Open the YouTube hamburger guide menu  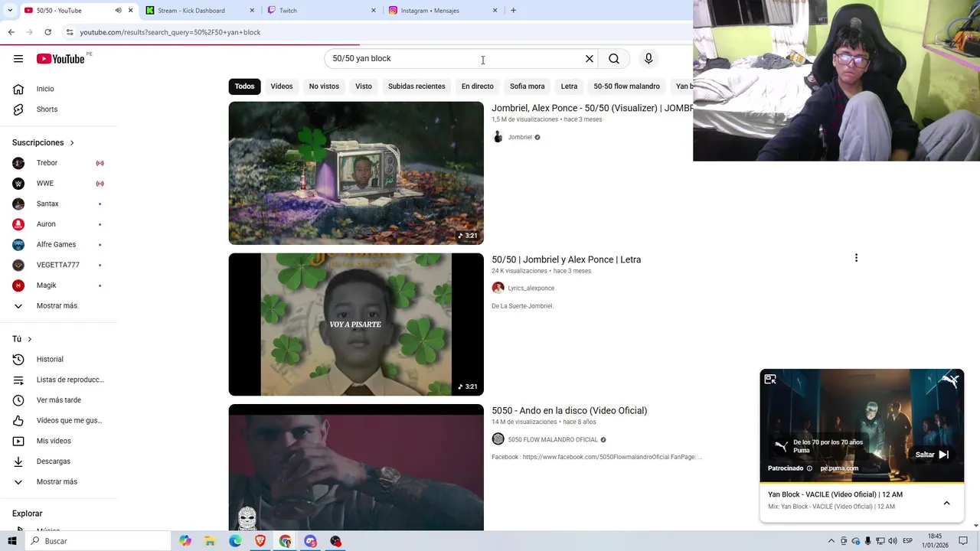(18, 59)
